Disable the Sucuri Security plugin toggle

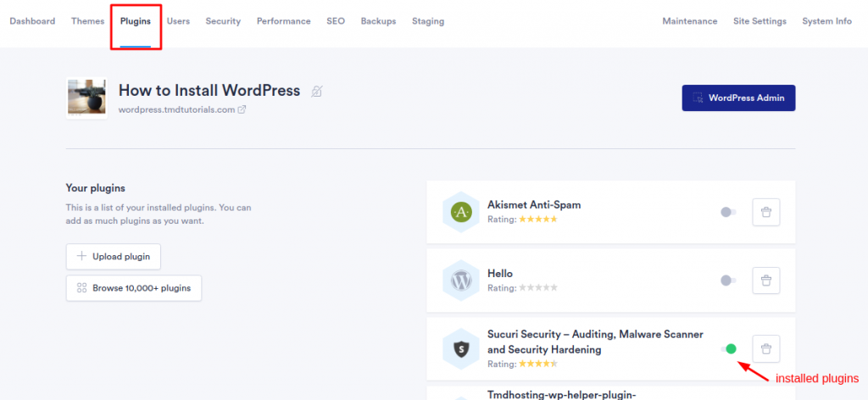tap(728, 348)
